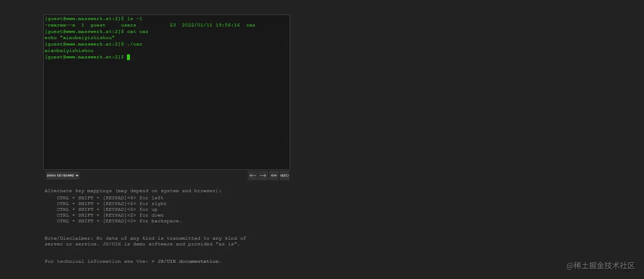
Task: Click the '[KEYPAD]<8> for up' line
Action: [107, 210]
